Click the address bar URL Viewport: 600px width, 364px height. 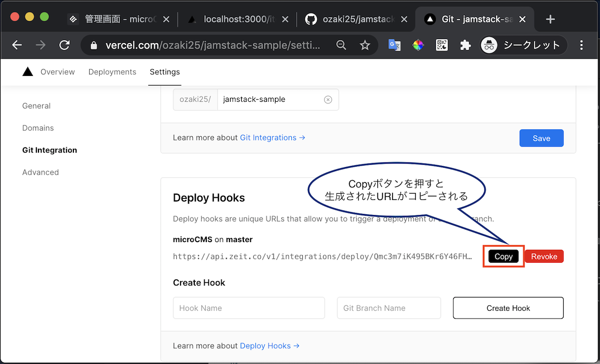coord(213,45)
